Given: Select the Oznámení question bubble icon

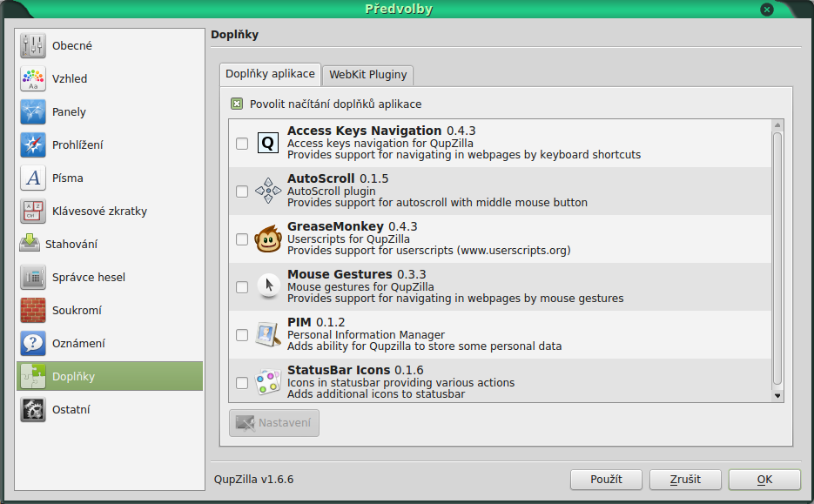Looking at the screenshot, I should (x=33, y=344).
